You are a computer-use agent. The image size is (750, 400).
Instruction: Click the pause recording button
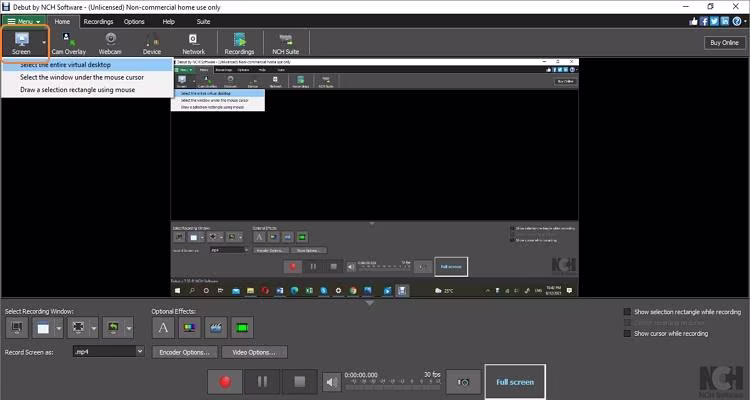tap(262, 382)
